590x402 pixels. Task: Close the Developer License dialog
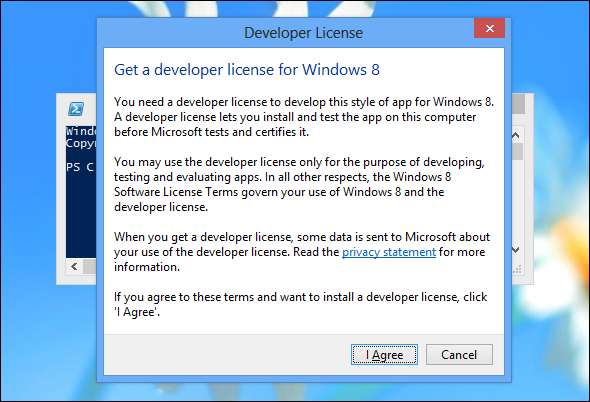[x=489, y=28]
